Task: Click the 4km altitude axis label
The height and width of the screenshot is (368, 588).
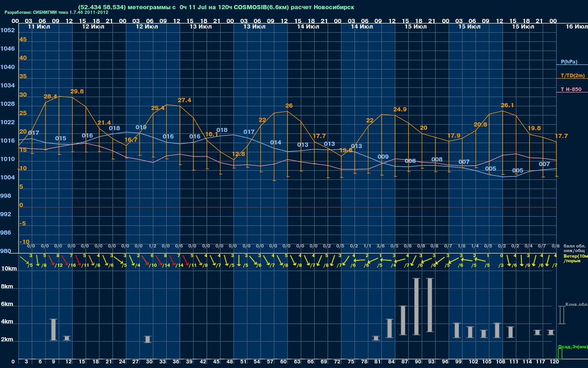Action: pyautogui.click(x=7, y=322)
